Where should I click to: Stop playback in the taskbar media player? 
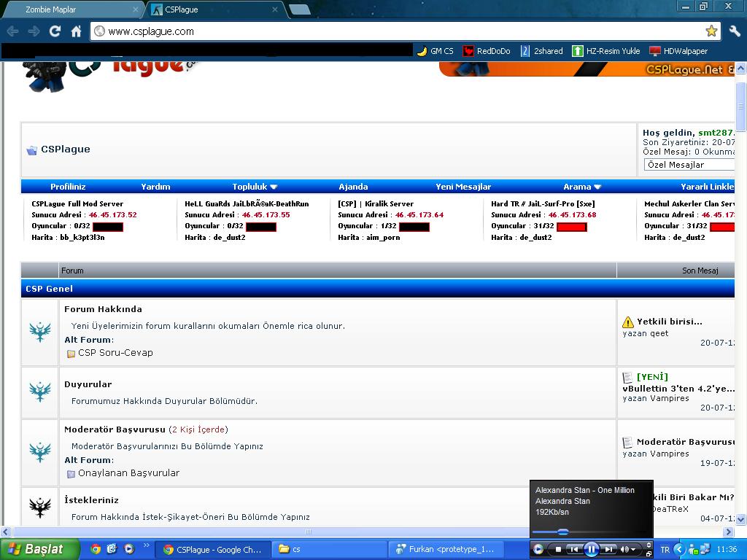(559, 549)
